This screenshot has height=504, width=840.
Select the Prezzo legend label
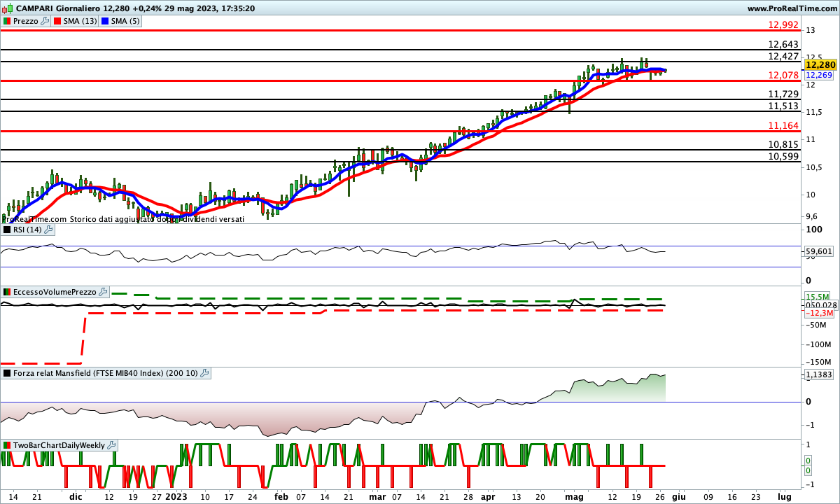pyautogui.click(x=26, y=21)
